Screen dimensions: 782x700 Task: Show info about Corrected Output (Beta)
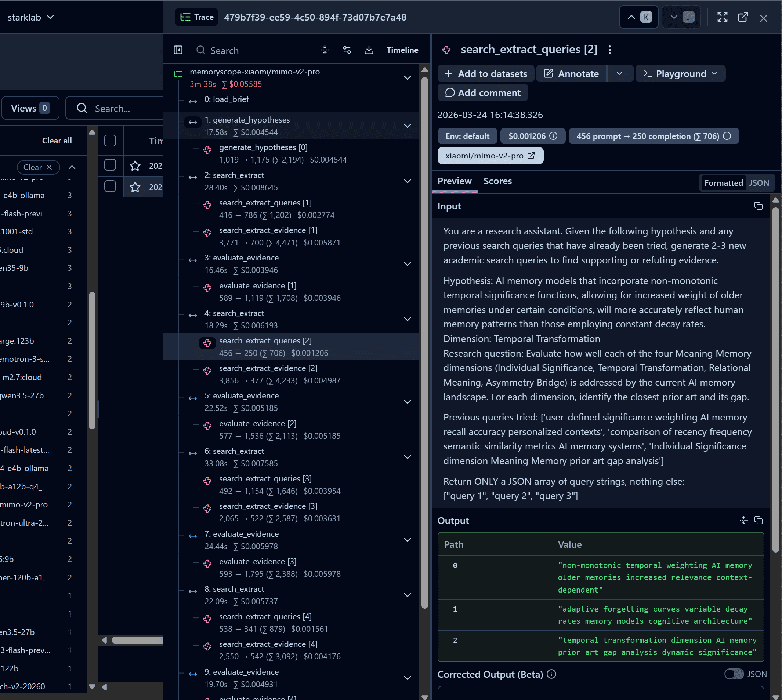[551, 674]
